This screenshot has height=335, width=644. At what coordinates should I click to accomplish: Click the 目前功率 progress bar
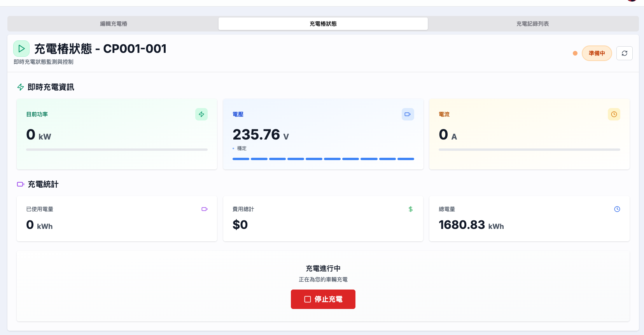117,149
